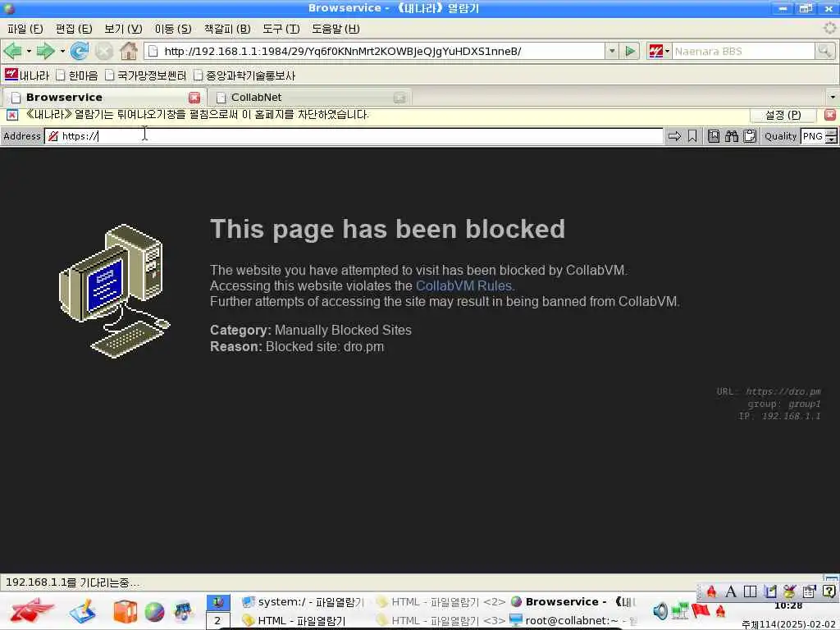Open the 책갈피 (B) menu
This screenshot has height=630, width=840.
point(227,29)
